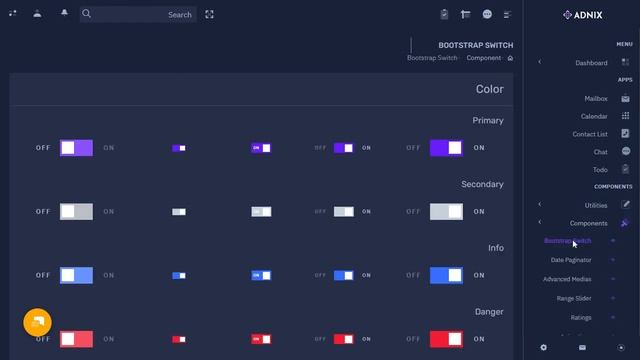640x360 pixels.
Task: Expand the Utilities menu chevron
Action: [x=540, y=204]
